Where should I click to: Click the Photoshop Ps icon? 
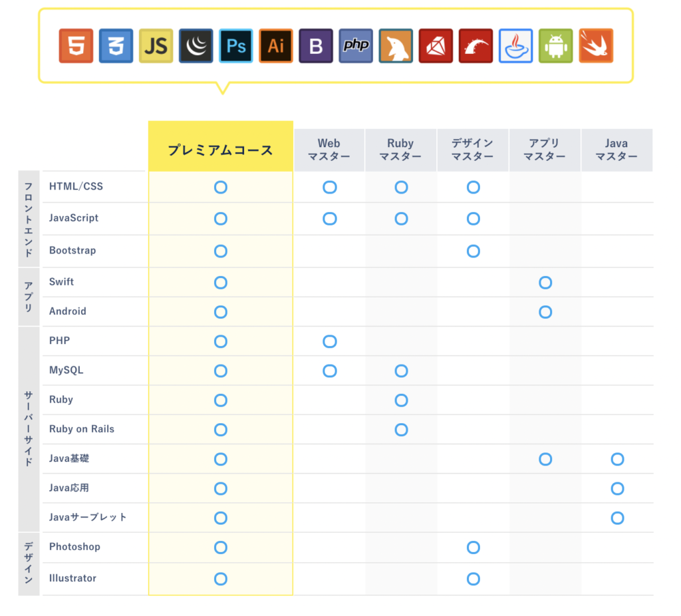(x=236, y=46)
